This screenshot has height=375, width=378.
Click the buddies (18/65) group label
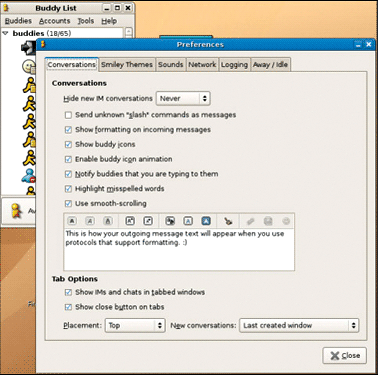42,33
